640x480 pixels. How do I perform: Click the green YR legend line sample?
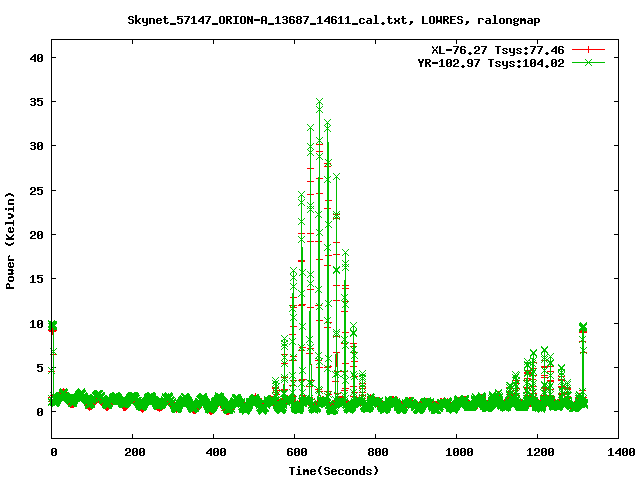[588, 62]
